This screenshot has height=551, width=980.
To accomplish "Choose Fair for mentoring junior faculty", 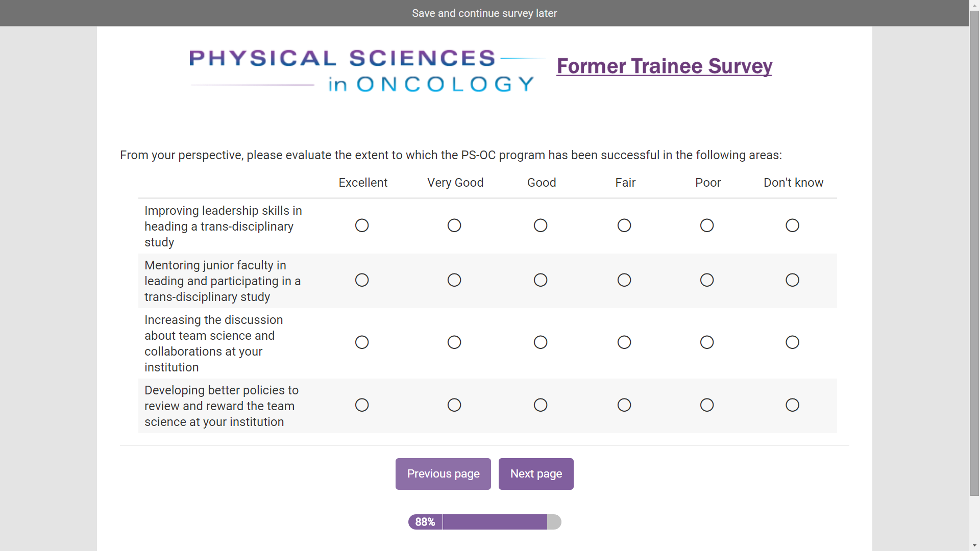I will tap(624, 280).
